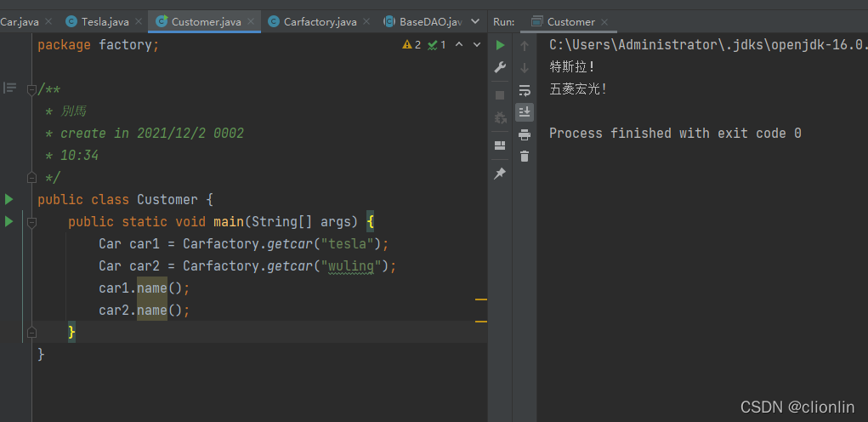
Task: Click the JDK path line in console
Action: 708,45
